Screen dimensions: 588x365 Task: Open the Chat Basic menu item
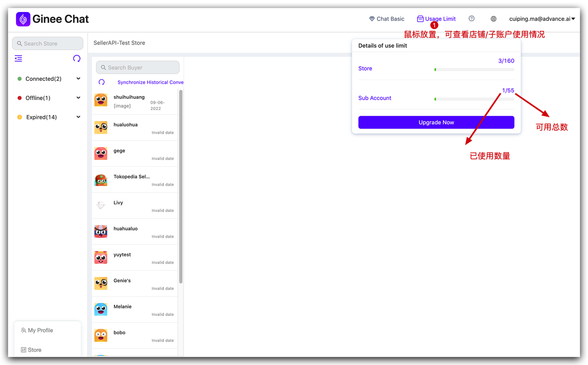point(387,18)
